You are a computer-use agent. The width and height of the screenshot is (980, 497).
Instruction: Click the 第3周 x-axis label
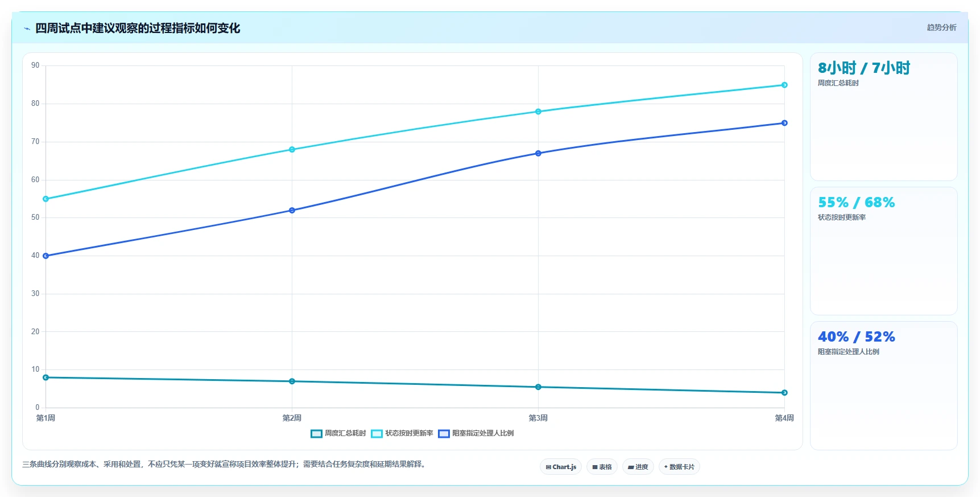[x=538, y=418]
